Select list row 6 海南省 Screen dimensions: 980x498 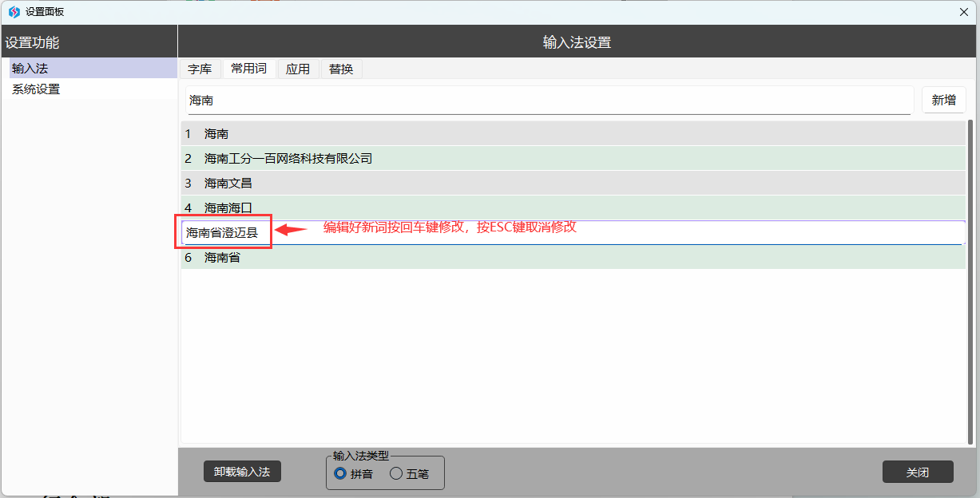point(573,257)
